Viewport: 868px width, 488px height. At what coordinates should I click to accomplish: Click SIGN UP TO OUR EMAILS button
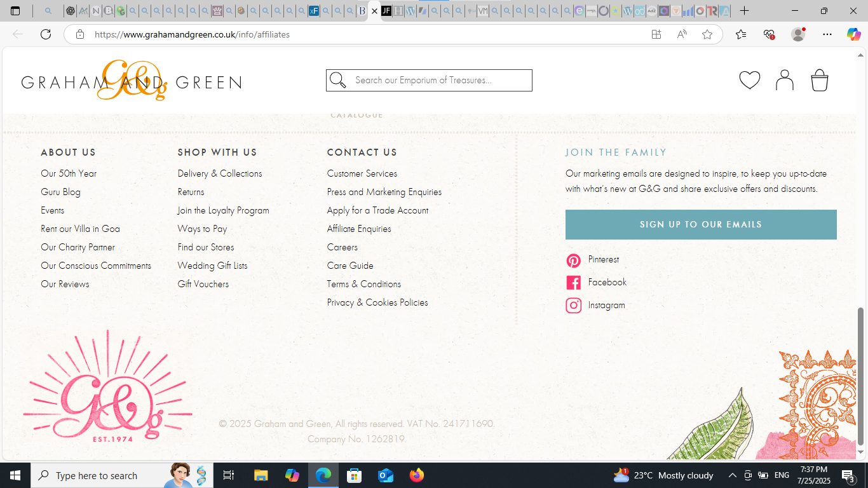(701, 224)
